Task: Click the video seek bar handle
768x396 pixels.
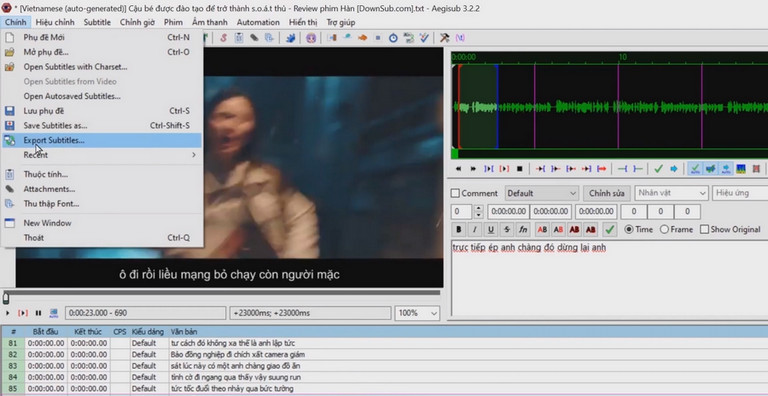Action: pyautogui.click(x=6, y=298)
